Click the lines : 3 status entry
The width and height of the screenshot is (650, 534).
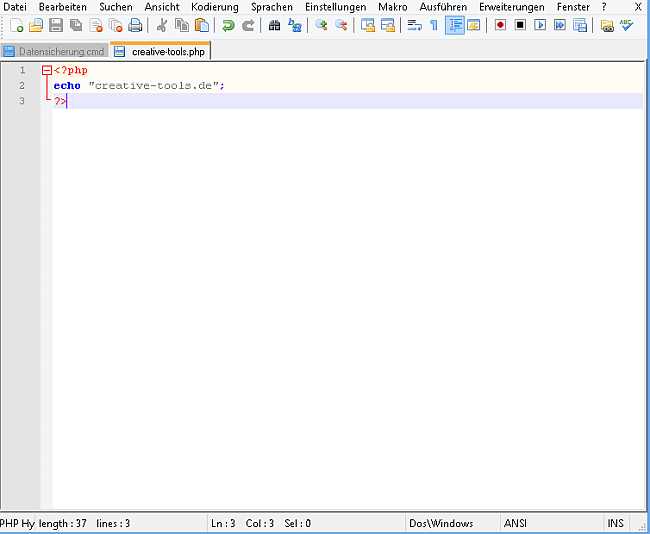[x=113, y=523]
